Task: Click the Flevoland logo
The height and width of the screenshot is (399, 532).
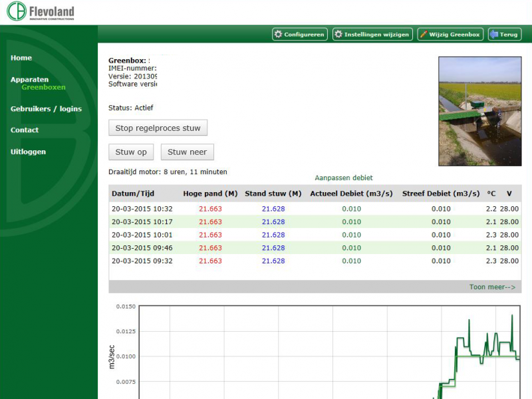Action: tap(41, 12)
